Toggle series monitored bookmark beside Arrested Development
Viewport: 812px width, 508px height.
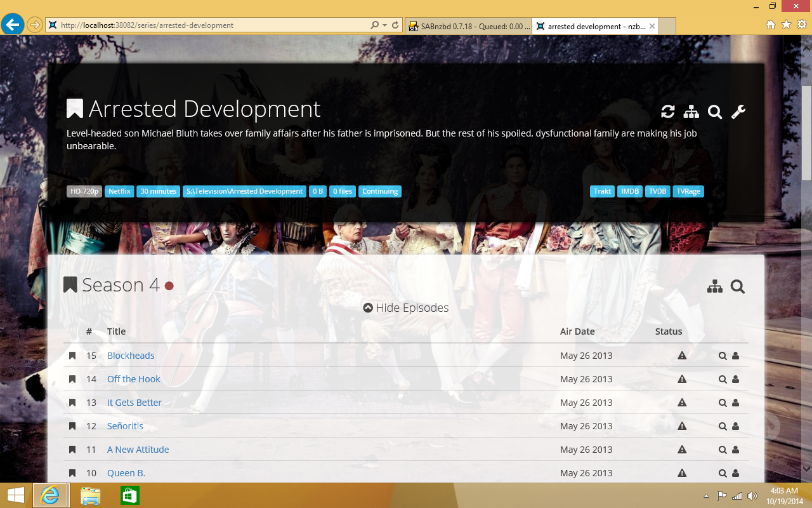tap(75, 109)
